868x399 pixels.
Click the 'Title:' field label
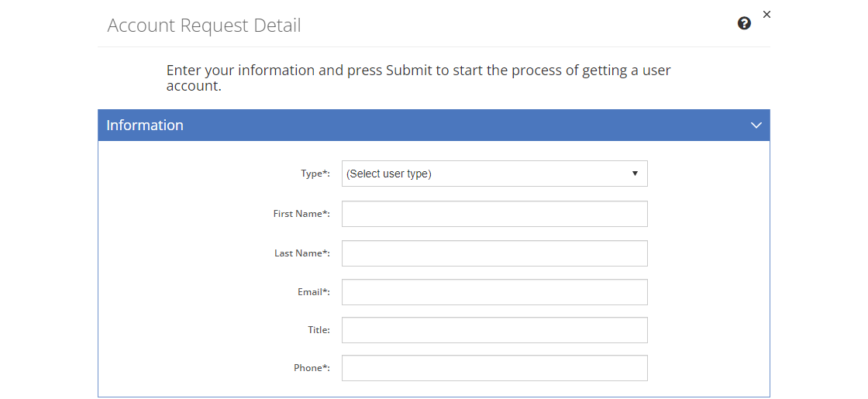pyautogui.click(x=319, y=330)
